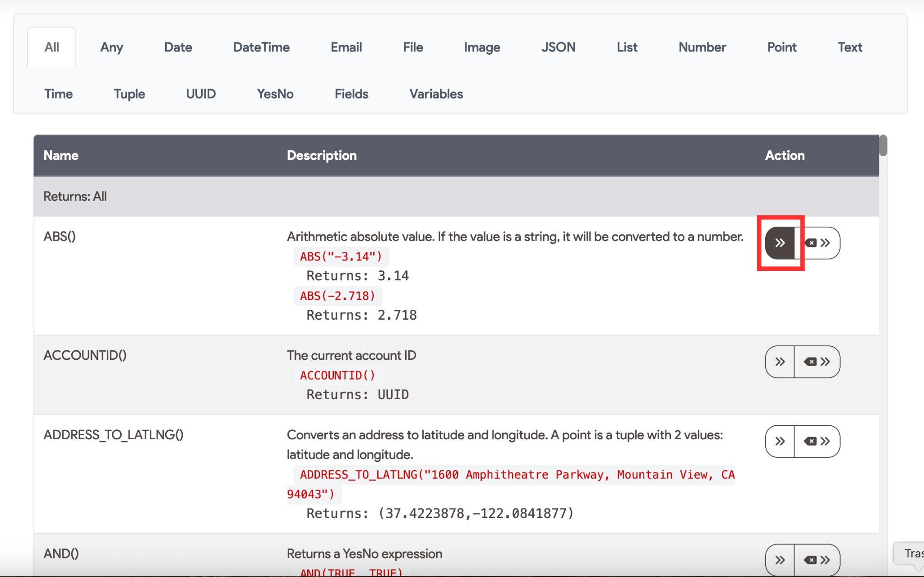
Task: Click the clear-and-insert icon beside ABS()
Action: pyautogui.click(x=818, y=243)
